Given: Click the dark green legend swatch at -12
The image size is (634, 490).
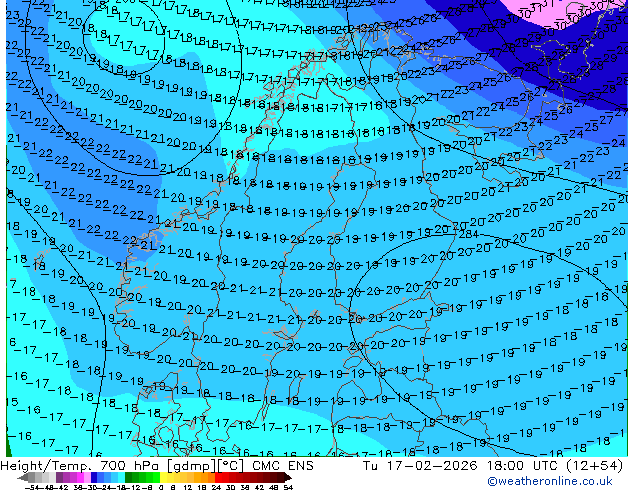Looking at the screenshot, I should [129, 478].
